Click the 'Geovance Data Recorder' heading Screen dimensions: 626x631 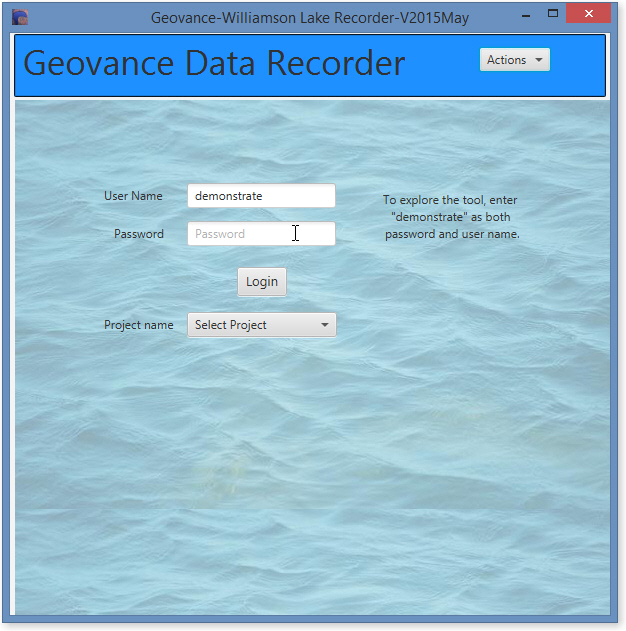point(214,63)
